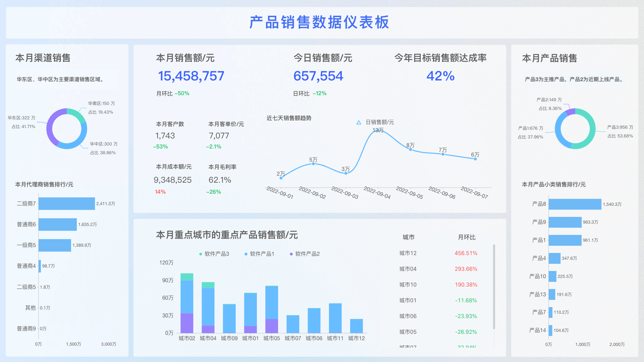Open the 城市12 table row
Image resolution: width=644 pixels, height=362 pixels.
(x=408, y=253)
